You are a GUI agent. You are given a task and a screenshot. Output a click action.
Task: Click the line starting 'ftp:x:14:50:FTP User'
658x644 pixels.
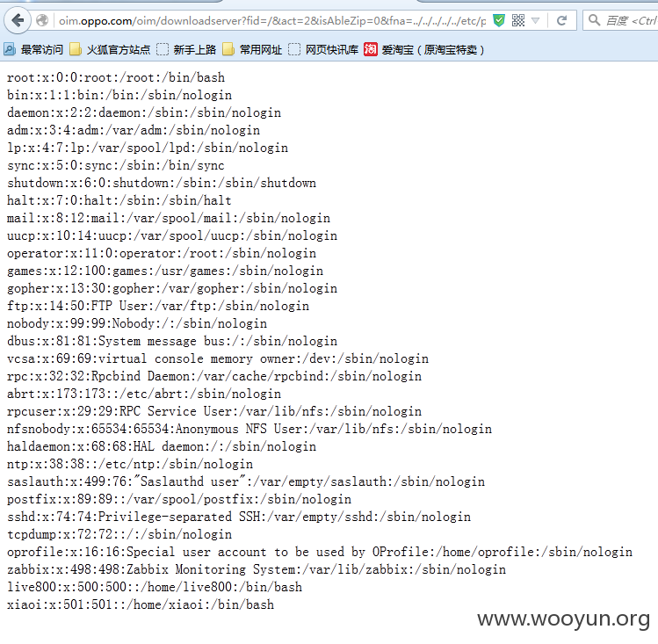click(x=158, y=306)
